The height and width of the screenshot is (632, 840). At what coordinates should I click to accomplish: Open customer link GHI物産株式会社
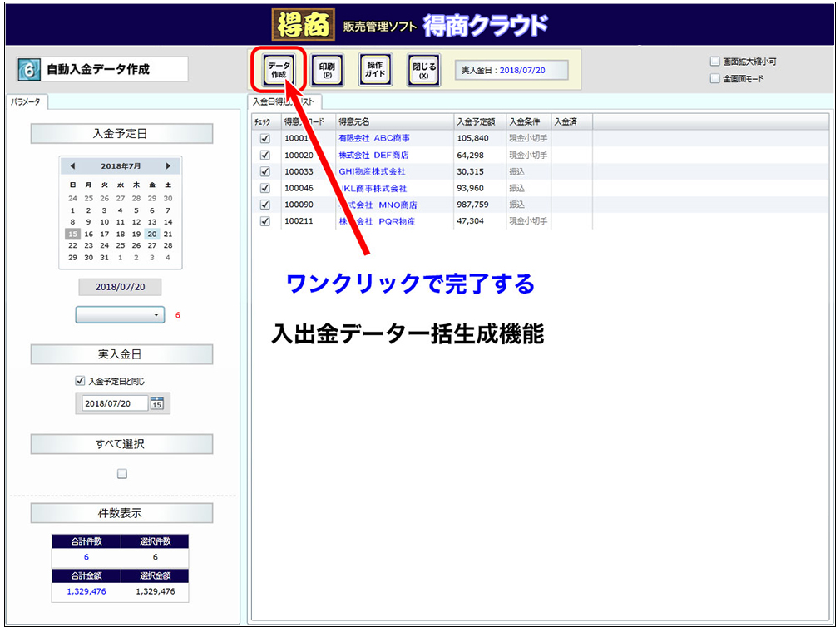(372, 171)
